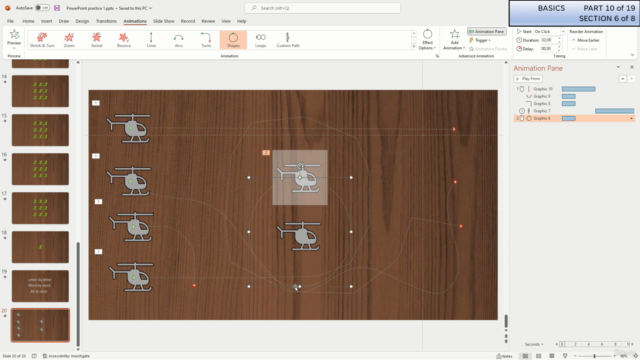Expand the animation gallery More arrow

click(x=413, y=47)
